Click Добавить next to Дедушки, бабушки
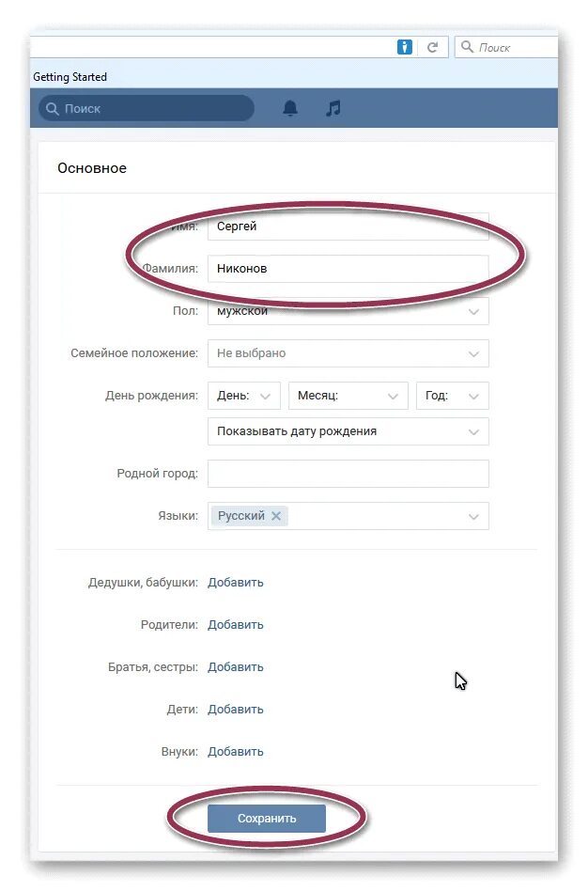588x891 pixels. tap(236, 583)
